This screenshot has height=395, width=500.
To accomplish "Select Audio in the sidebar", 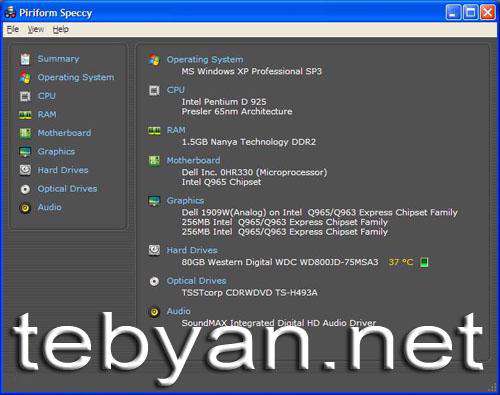I will [50, 207].
